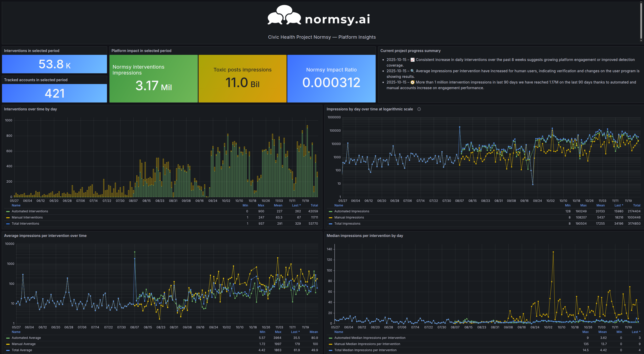Click the blue line icon beside Total Impressions
This screenshot has height=354, width=644.
(330, 223)
